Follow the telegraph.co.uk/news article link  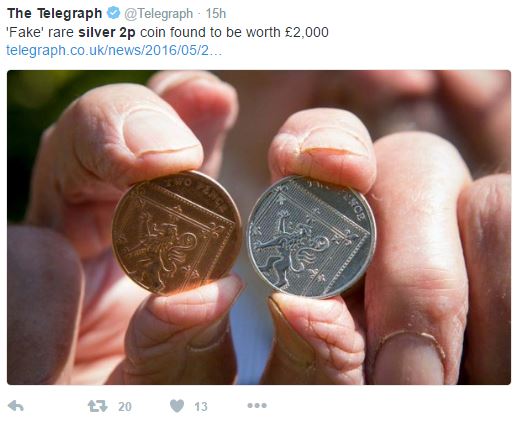click(114, 50)
